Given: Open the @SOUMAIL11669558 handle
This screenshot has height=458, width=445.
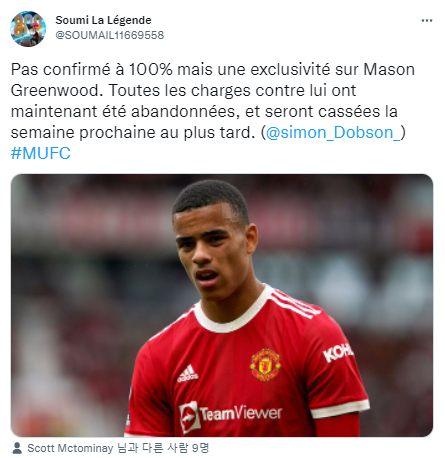Looking at the screenshot, I should [x=110, y=35].
